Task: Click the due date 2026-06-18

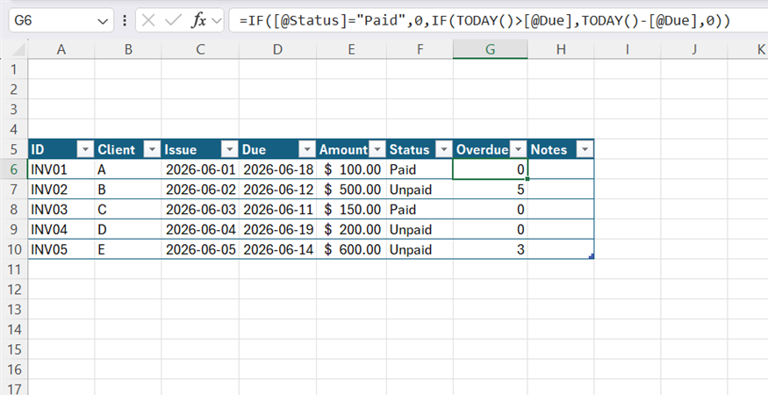Action: (278, 170)
